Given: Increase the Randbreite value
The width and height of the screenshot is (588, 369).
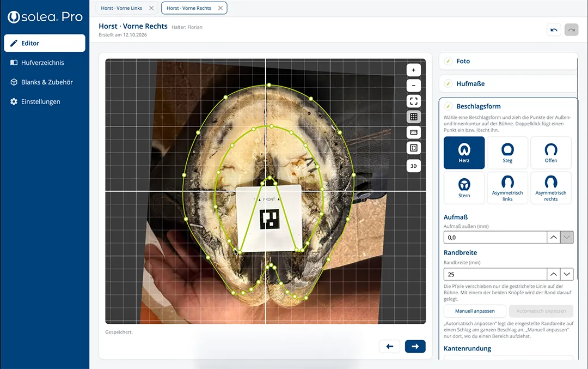Looking at the screenshot, I should click(554, 274).
